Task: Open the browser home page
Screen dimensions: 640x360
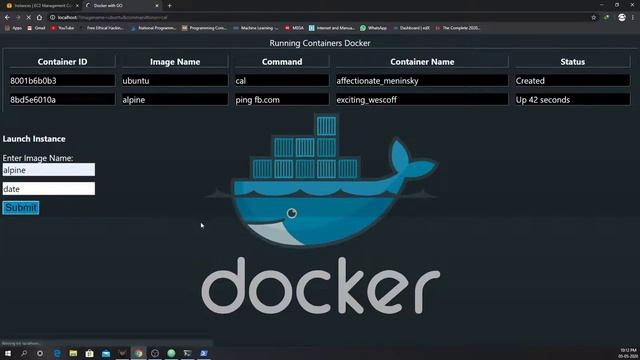Action: [39, 18]
